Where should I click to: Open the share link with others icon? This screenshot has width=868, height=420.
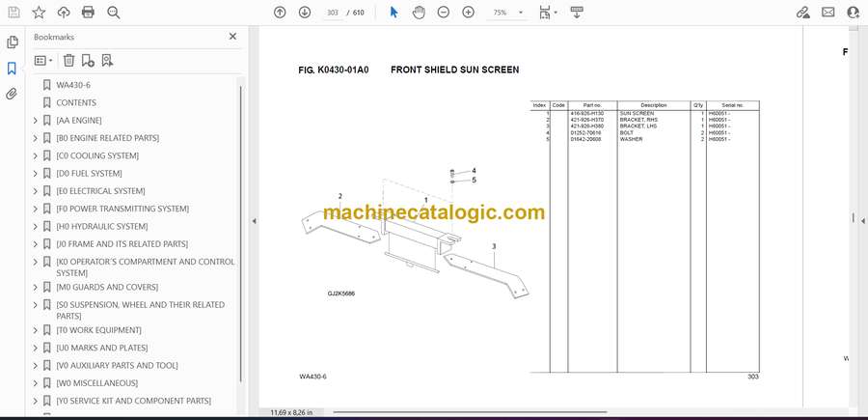pyautogui.click(x=802, y=13)
